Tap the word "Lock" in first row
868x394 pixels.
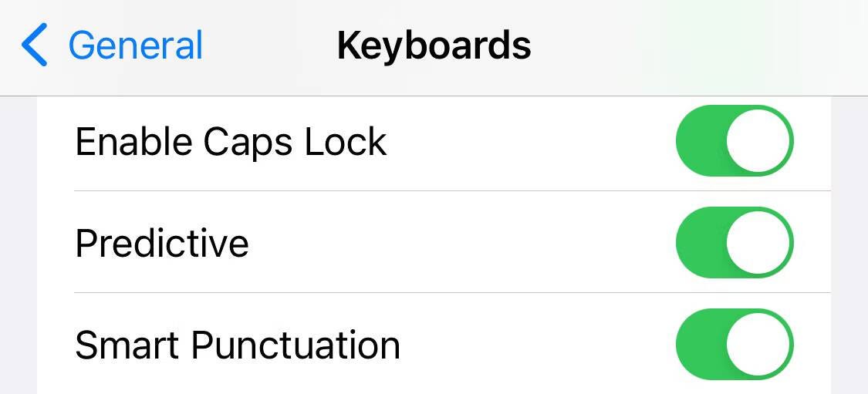coord(345,142)
